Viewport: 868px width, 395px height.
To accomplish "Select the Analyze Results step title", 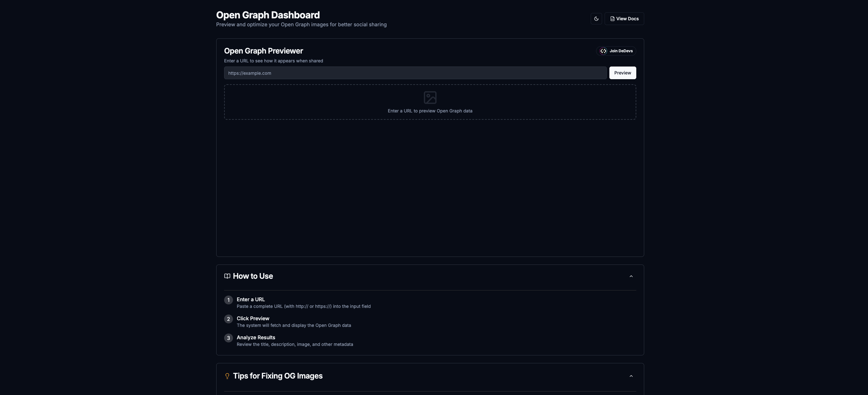I will (256, 337).
